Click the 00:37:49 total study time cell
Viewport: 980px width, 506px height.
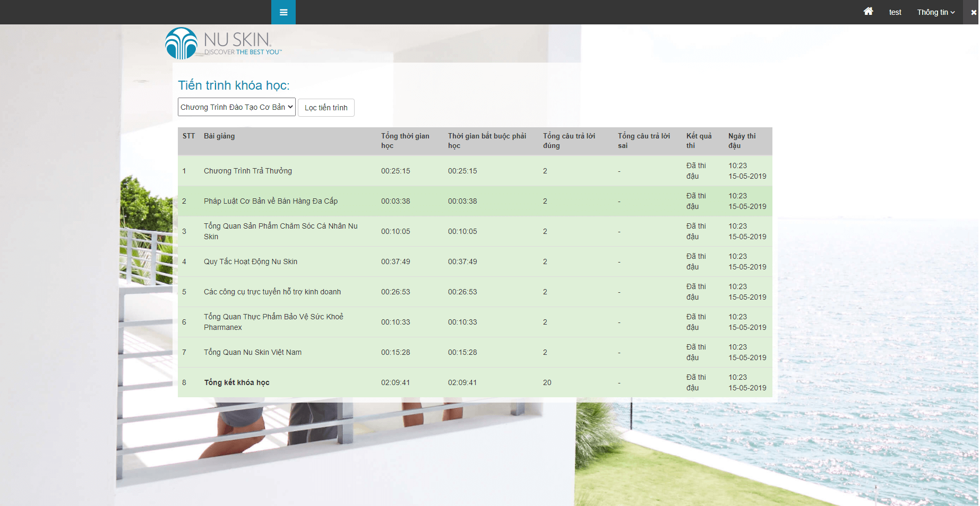coord(396,261)
